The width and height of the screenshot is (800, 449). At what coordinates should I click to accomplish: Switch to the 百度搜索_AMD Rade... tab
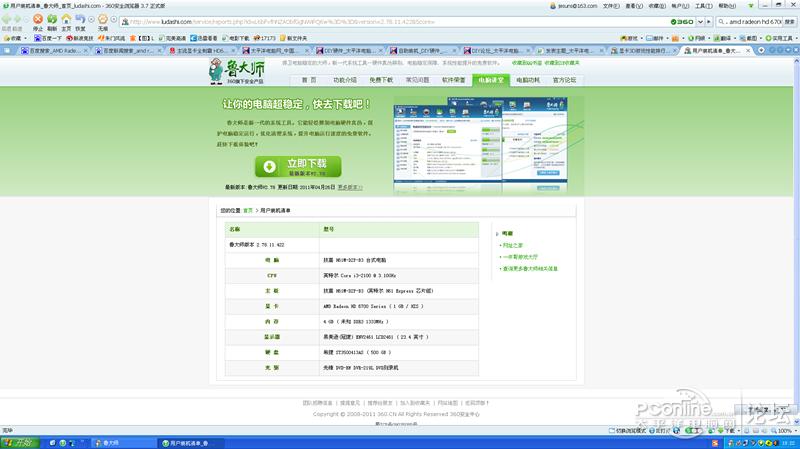(54, 51)
